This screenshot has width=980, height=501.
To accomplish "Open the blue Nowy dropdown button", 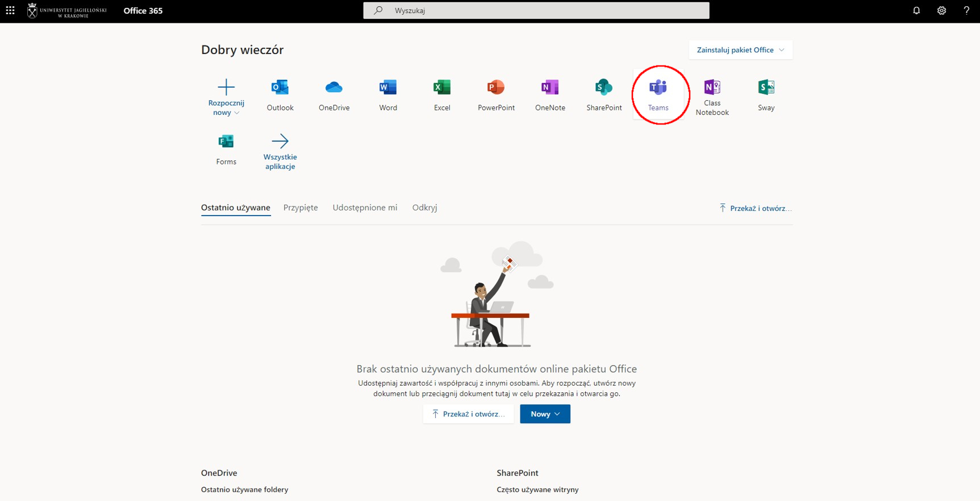I will pyautogui.click(x=545, y=414).
